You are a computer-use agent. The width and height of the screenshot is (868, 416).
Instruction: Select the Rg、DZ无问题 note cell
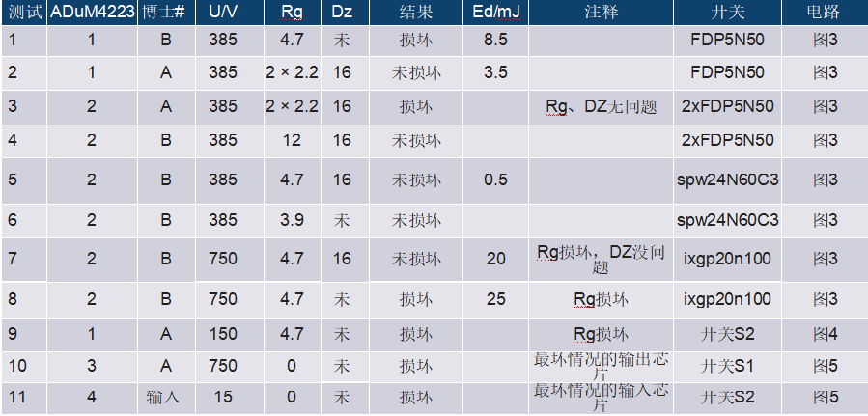click(601, 106)
